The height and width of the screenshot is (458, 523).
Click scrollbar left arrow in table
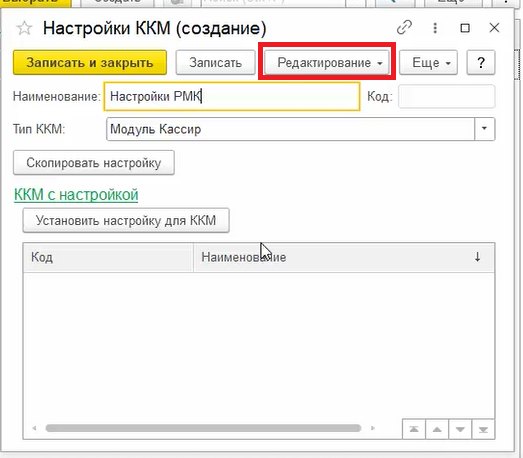point(34,428)
